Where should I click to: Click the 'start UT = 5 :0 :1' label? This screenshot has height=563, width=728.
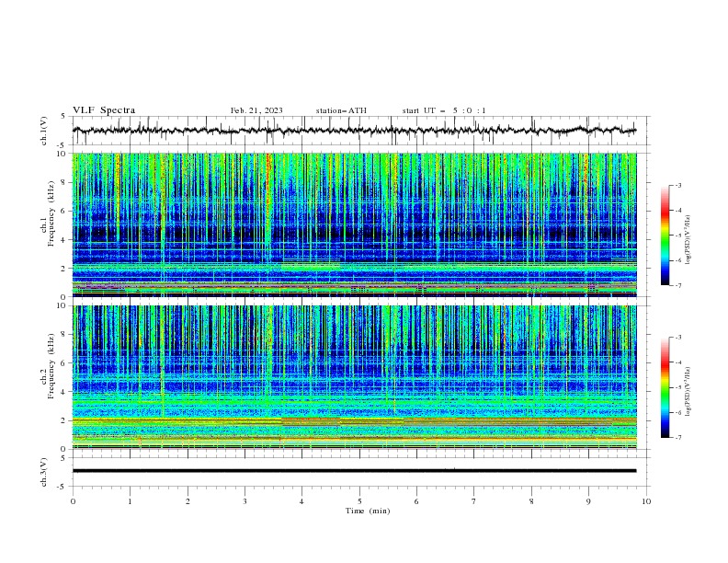(444, 110)
